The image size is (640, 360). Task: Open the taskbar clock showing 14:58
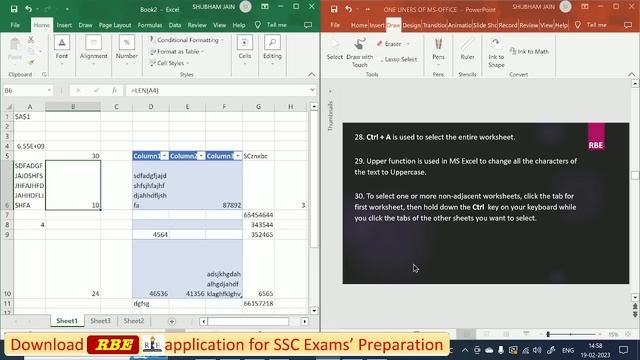click(596, 350)
